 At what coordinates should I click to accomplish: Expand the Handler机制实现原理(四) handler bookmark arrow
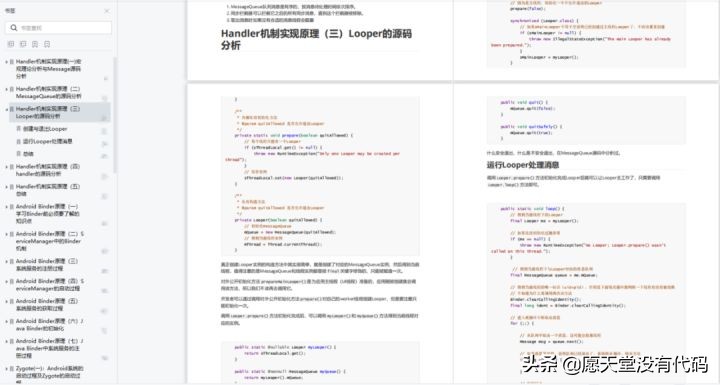tap(6, 167)
